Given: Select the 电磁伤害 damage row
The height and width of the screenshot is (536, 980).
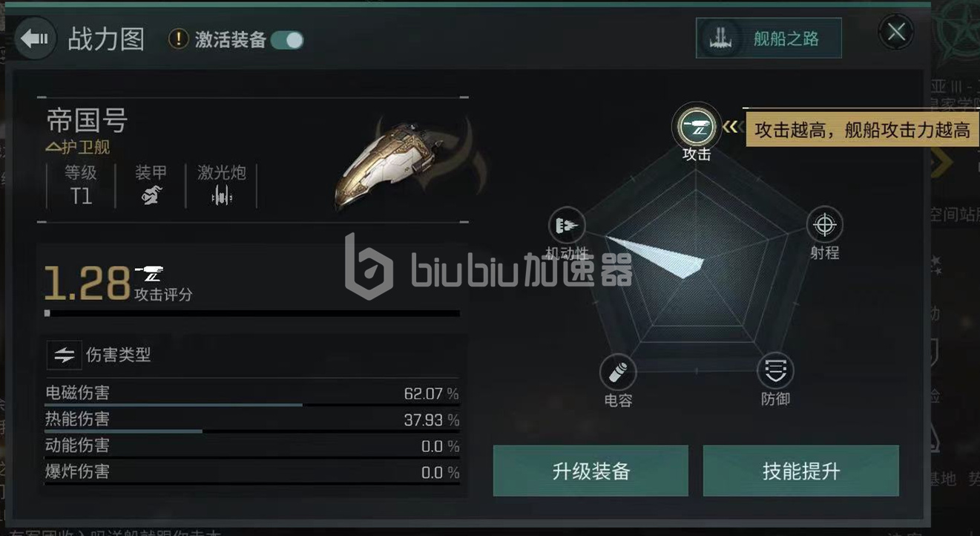Looking at the screenshot, I should click(252, 394).
